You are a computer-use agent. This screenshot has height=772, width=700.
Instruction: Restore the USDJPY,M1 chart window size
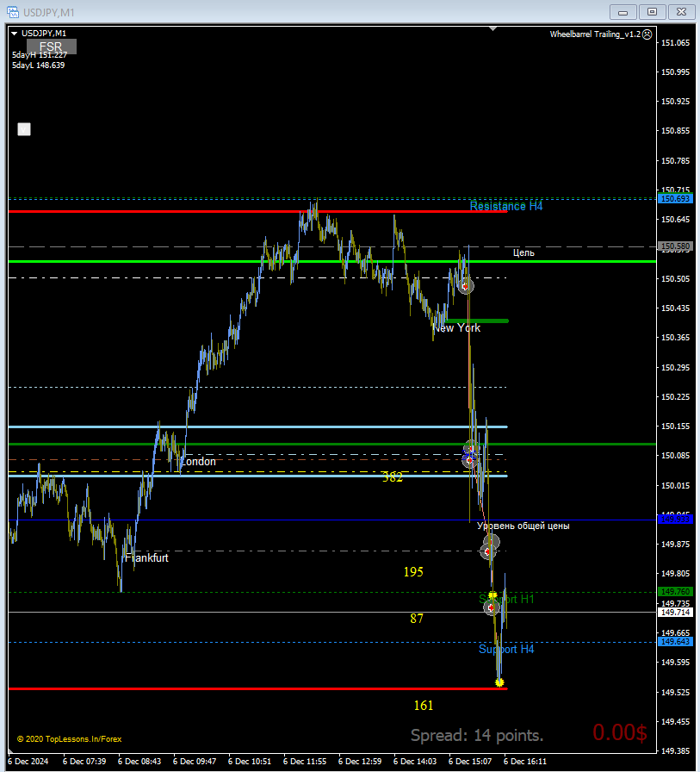pyautogui.click(x=652, y=12)
